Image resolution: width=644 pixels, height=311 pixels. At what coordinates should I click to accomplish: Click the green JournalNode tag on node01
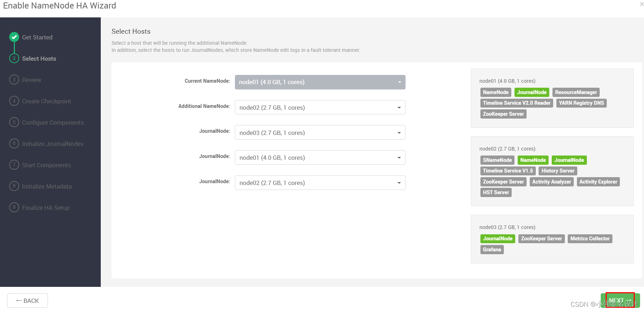pyautogui.click(x=532, y=92)
